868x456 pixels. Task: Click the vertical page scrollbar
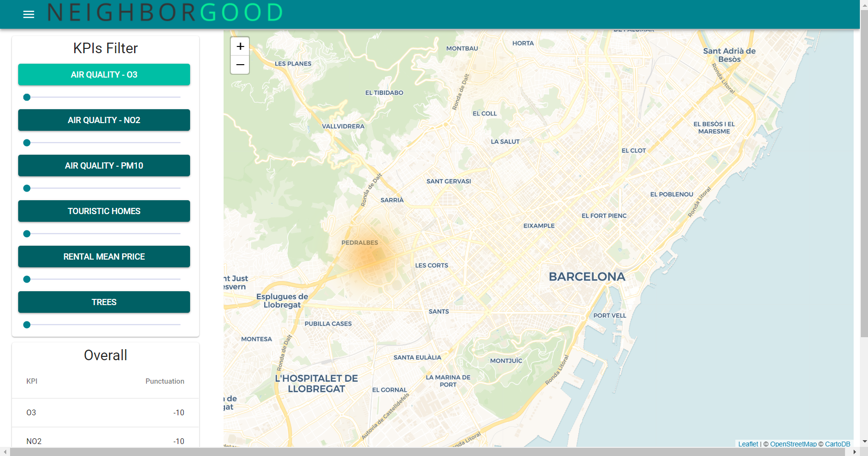click(864, 172)
